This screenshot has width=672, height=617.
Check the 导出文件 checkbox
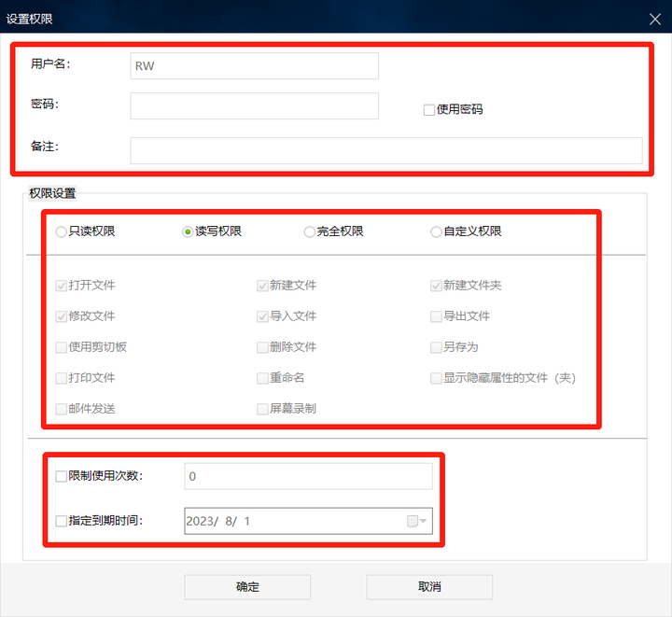pyautogui.click(x=436, y=316)
